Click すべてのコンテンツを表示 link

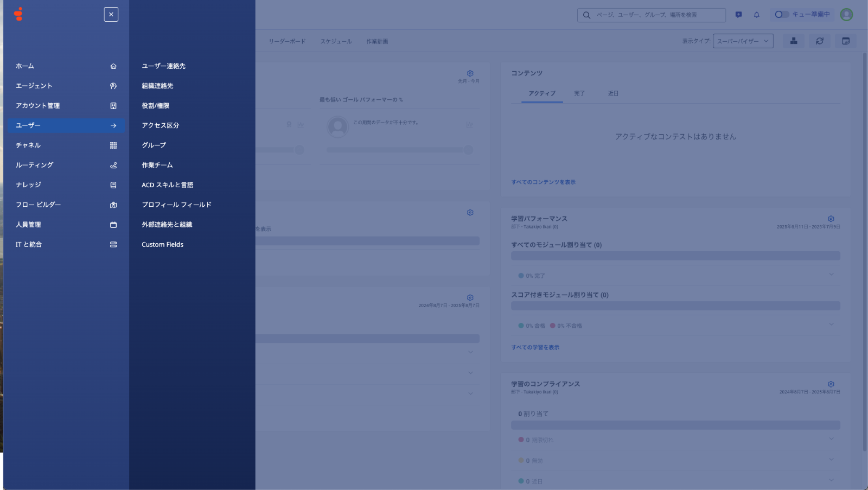[x=543, y=182]
